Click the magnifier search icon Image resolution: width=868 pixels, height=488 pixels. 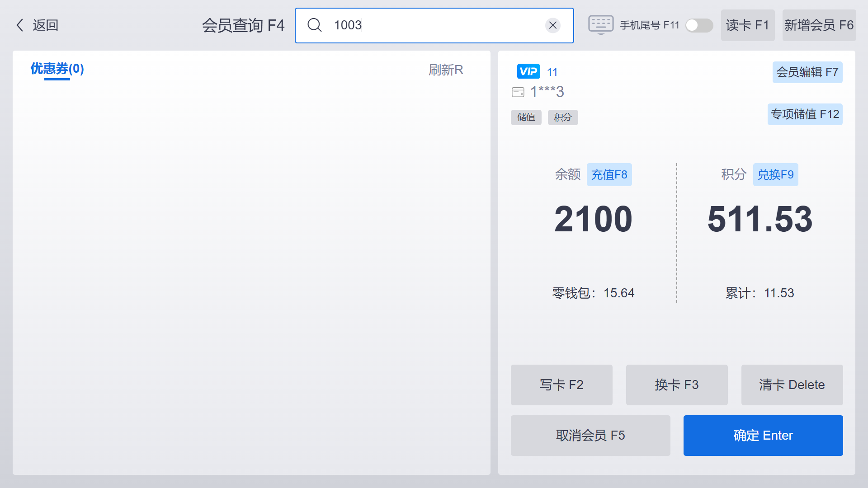point(315,25)
